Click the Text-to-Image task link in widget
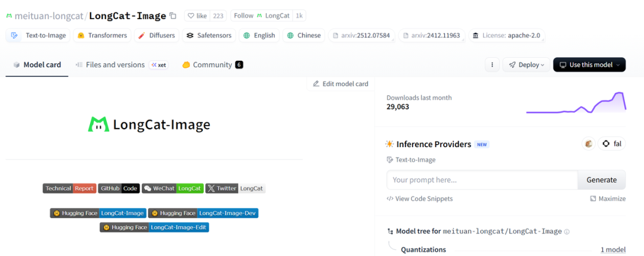644x256 pixels. click(411, 160)
